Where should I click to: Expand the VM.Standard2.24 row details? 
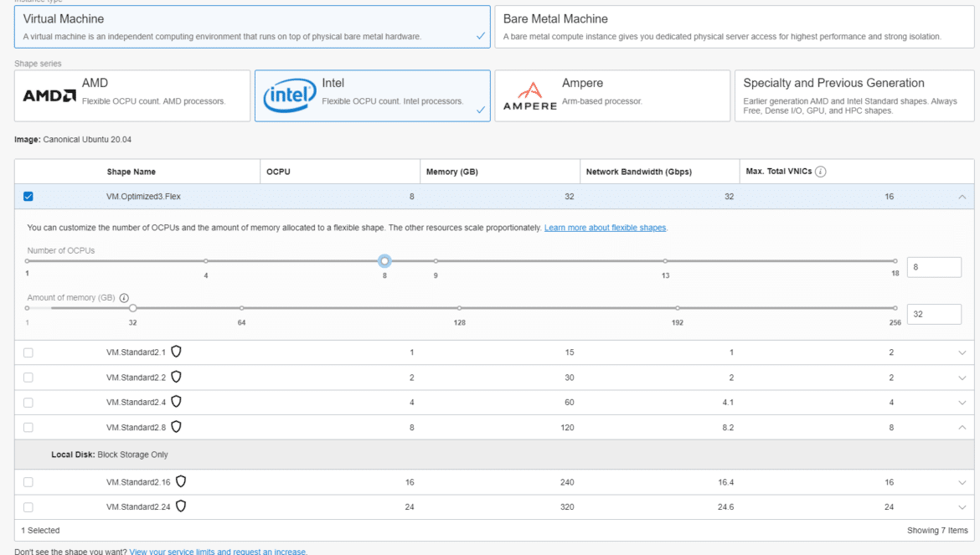click(962, 507)
